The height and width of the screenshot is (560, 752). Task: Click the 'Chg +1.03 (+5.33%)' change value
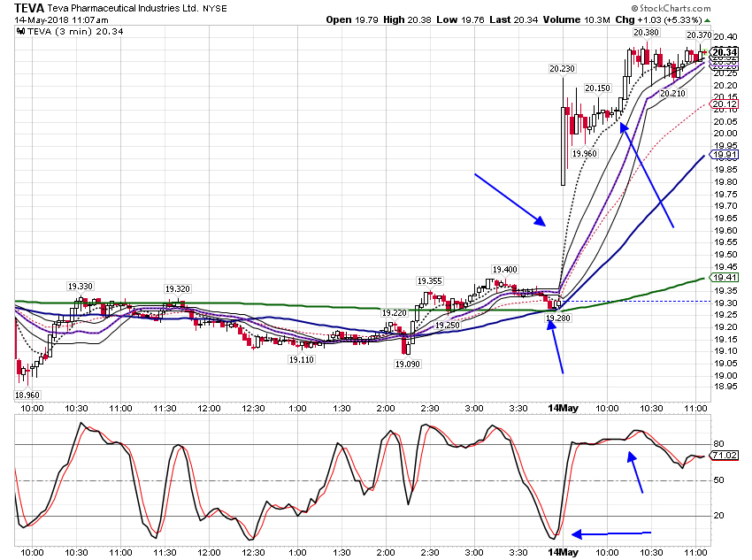(658, 19)
